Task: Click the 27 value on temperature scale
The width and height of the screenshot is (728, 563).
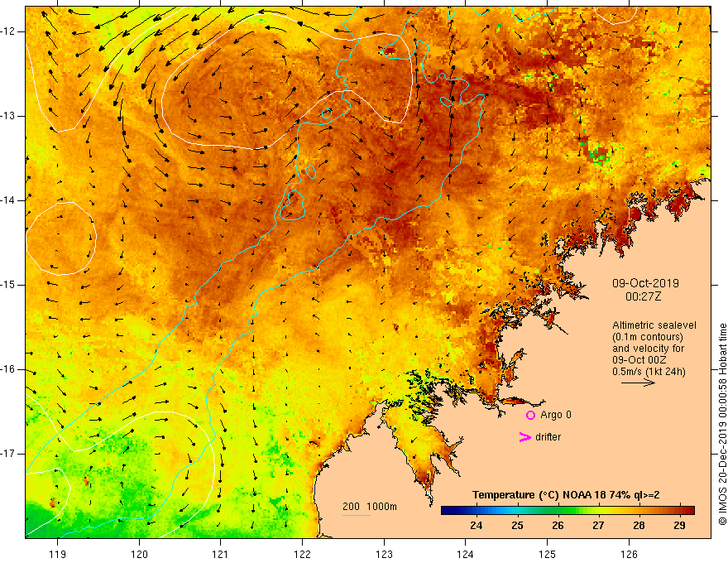Action: click(598, 526)
